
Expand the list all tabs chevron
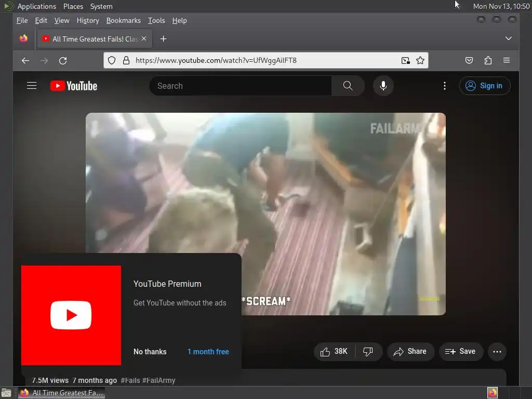(508, 38)
